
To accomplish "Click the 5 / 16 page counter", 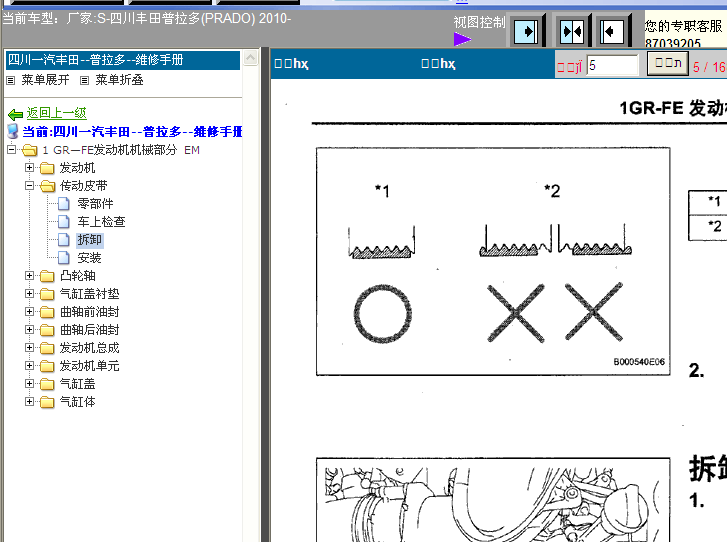I will point(709,67).
